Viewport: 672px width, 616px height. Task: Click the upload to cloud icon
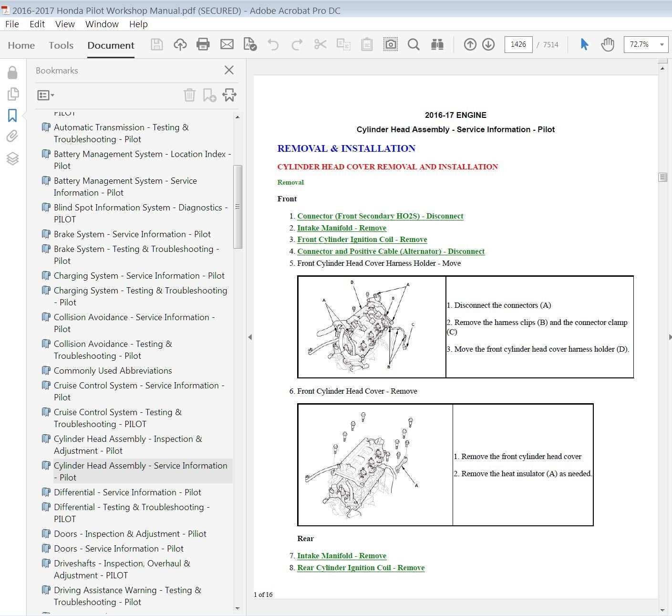[180, 44]
